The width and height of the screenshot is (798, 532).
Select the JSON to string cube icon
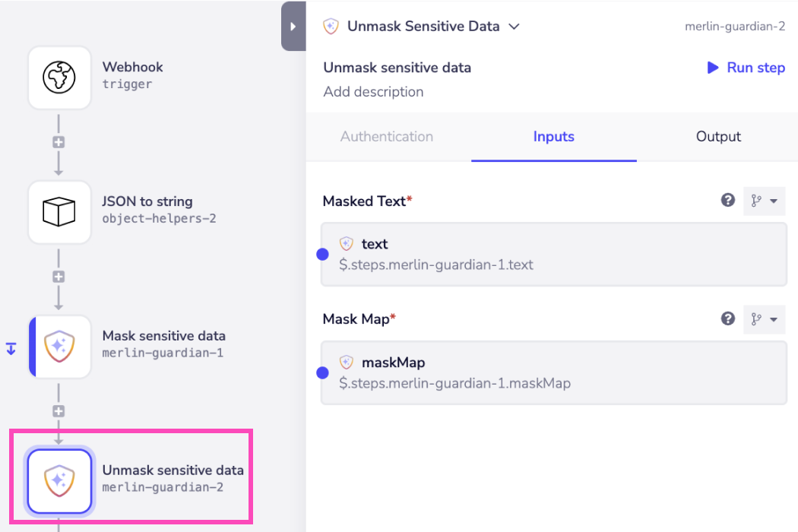(59, 211)
